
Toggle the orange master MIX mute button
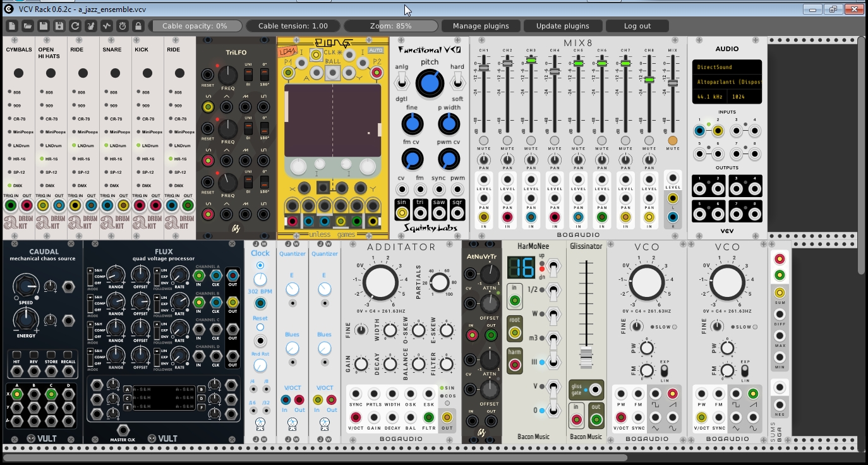coord(673,140)
